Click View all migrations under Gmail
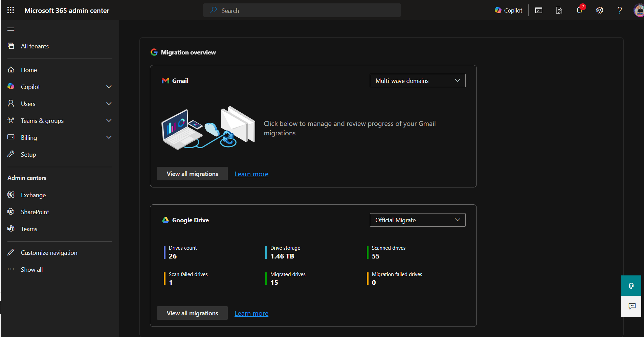The height and width of the screenshot is (337, 644). click(192, 174)
